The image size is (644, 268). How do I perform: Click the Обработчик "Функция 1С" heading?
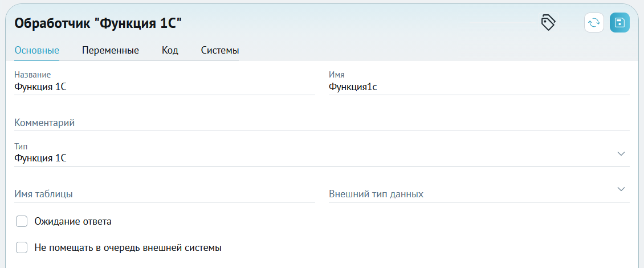98,23
